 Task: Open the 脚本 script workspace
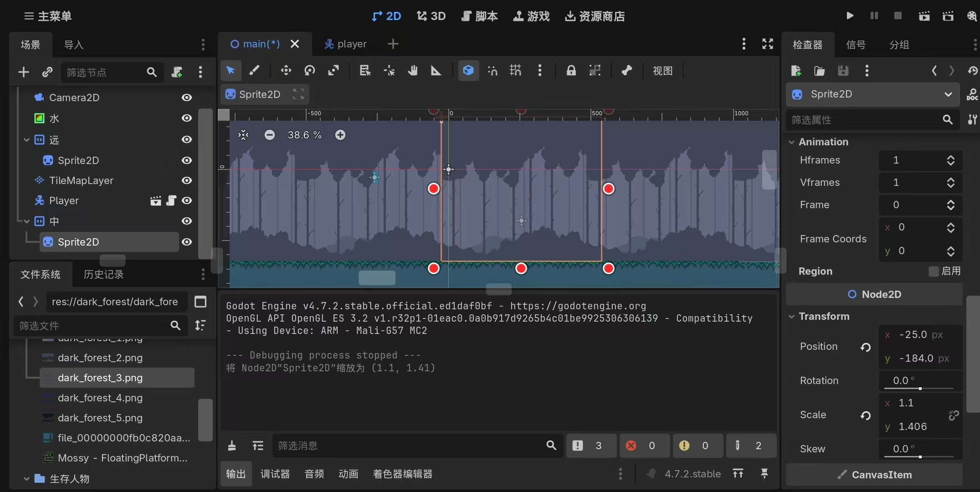point(480,16)
